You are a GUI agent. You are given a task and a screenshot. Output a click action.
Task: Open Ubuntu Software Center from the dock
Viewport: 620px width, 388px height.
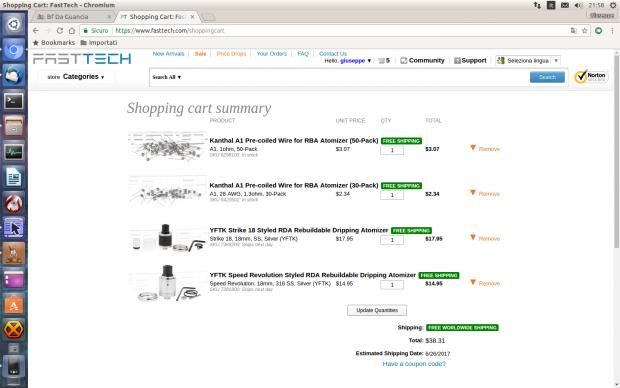[x=13, y=305]
